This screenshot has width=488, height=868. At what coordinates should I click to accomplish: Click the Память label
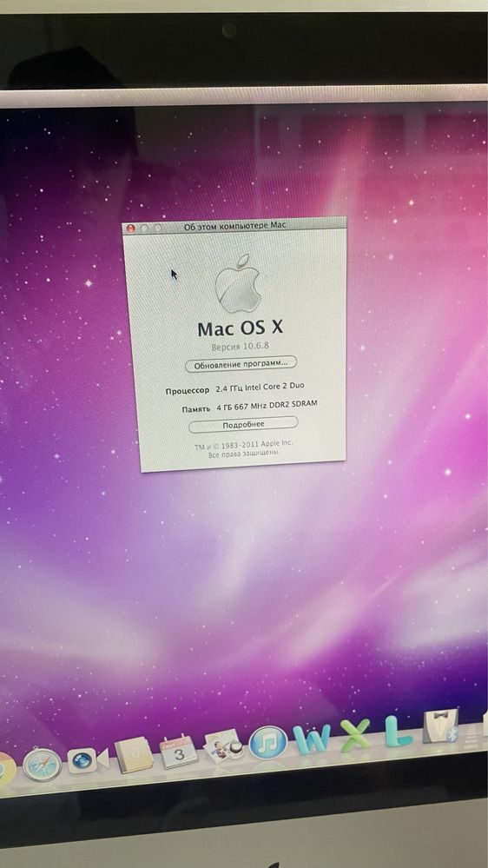click(x=196, y=409)
